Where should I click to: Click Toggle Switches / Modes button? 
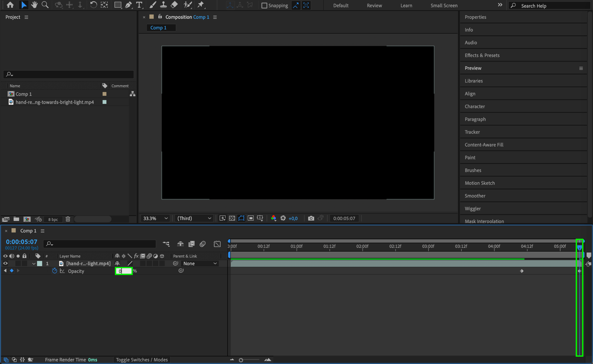[x=142, y=360]
